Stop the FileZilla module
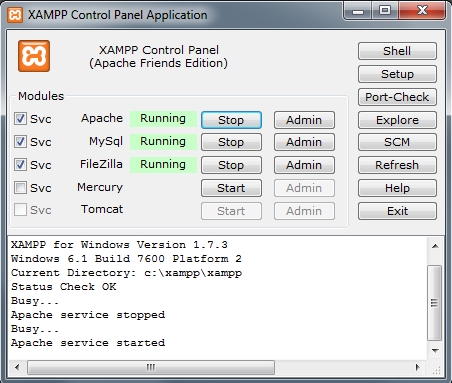Screen dimensions: 452x383 [x=231, y=165]
